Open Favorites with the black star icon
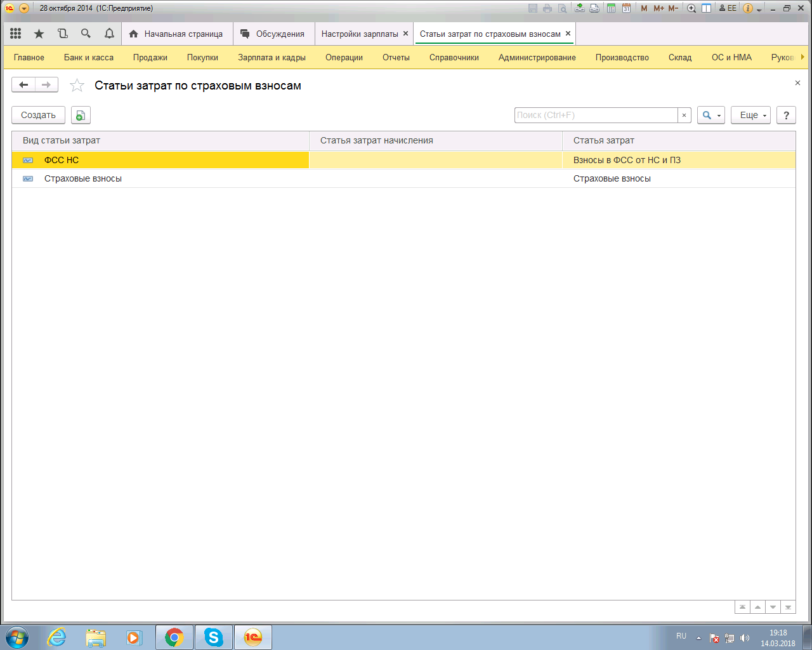 click(x=39, y=34)
